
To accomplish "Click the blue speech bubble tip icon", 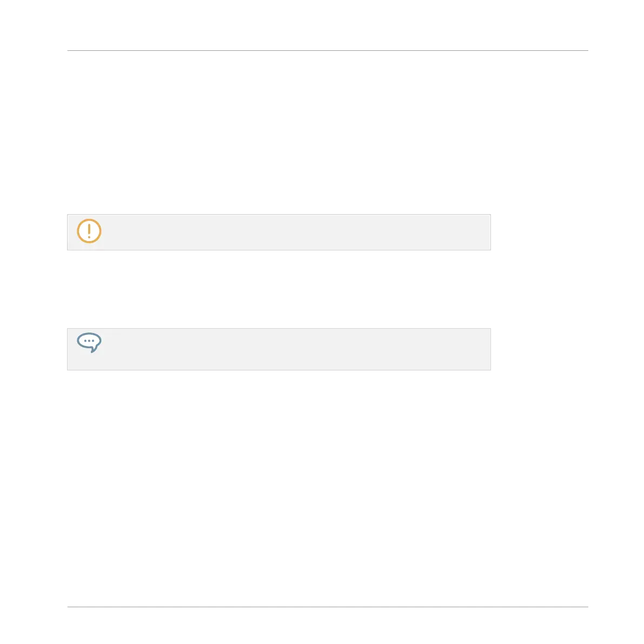I will [x=89, y=342].
